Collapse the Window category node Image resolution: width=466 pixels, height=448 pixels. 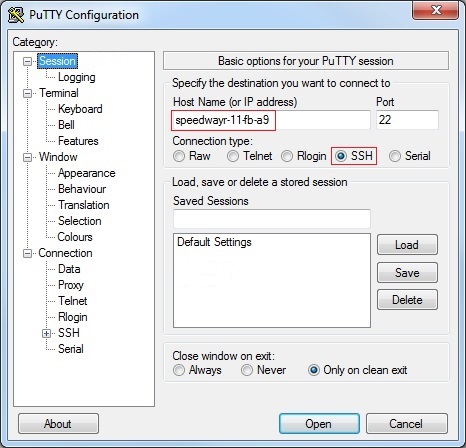pos(27,157)
